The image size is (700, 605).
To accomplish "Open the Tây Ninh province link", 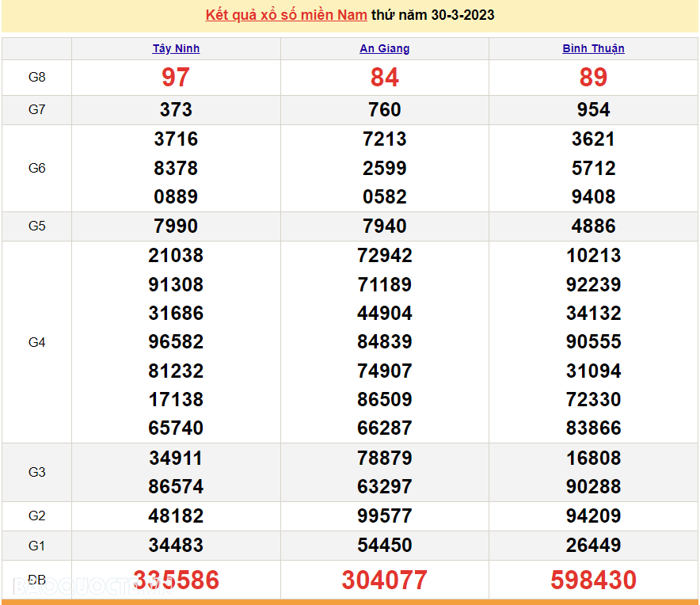I will pyautogui.click(x=176, y=48).
